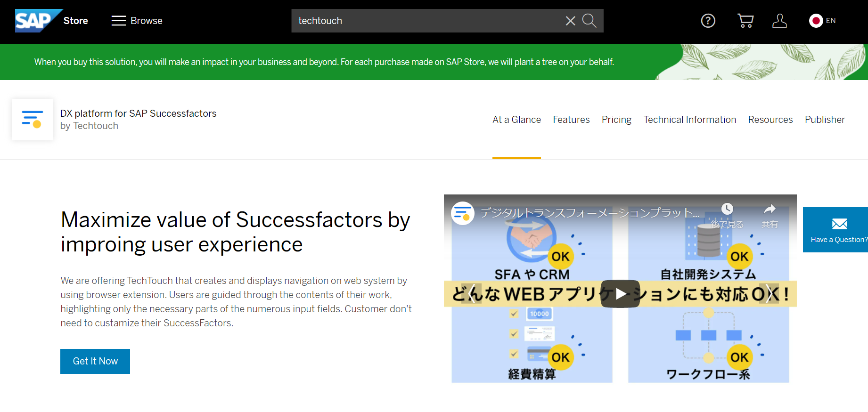This screenshot has width=868, height=412.
Task: Select the Technical Information tab
Action: (x=689, y=120)
